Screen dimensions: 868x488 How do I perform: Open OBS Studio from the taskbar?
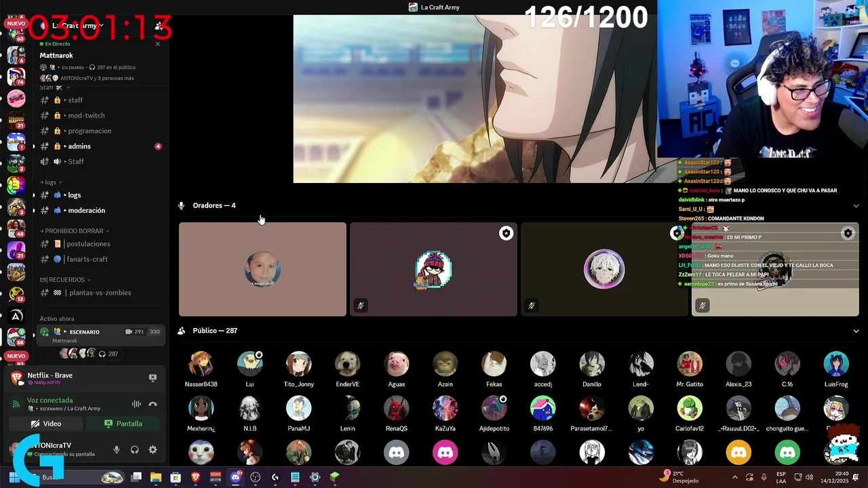pos(255,477)
